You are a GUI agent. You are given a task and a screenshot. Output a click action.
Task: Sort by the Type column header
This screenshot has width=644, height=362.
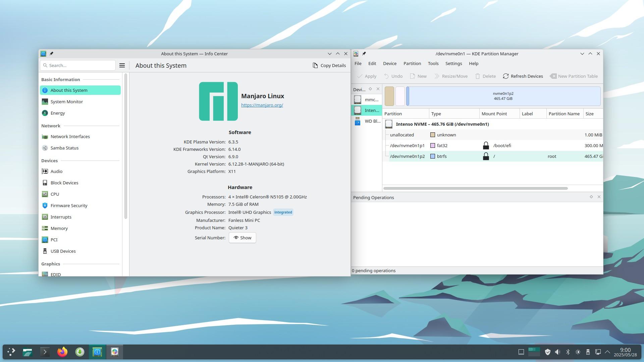point(454,114)
